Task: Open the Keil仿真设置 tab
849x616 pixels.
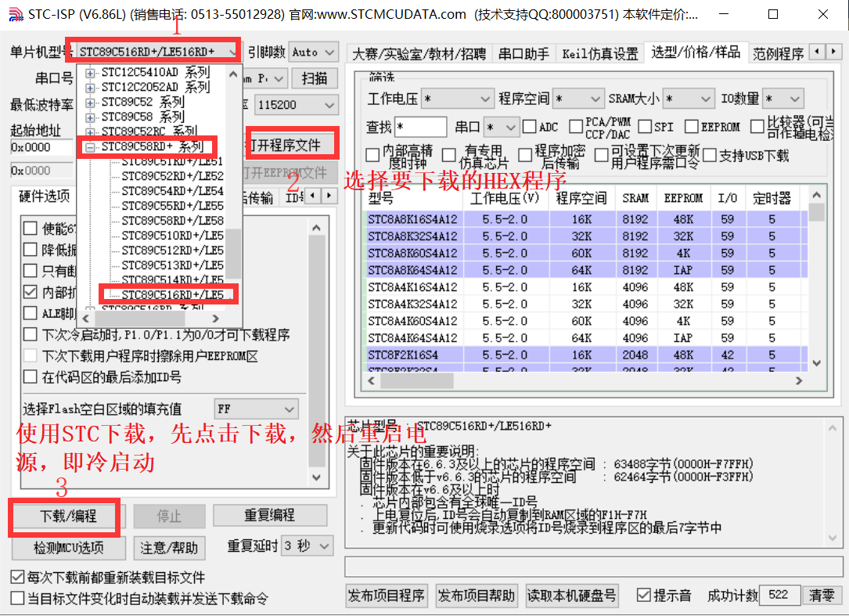Action: coord(599,53)
